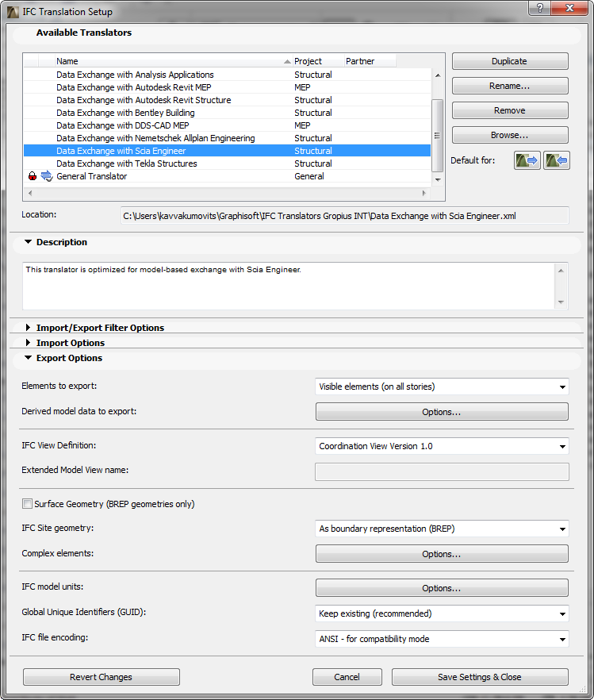Expand the Import Options section
Screen dimensions: 594x700
28,343
